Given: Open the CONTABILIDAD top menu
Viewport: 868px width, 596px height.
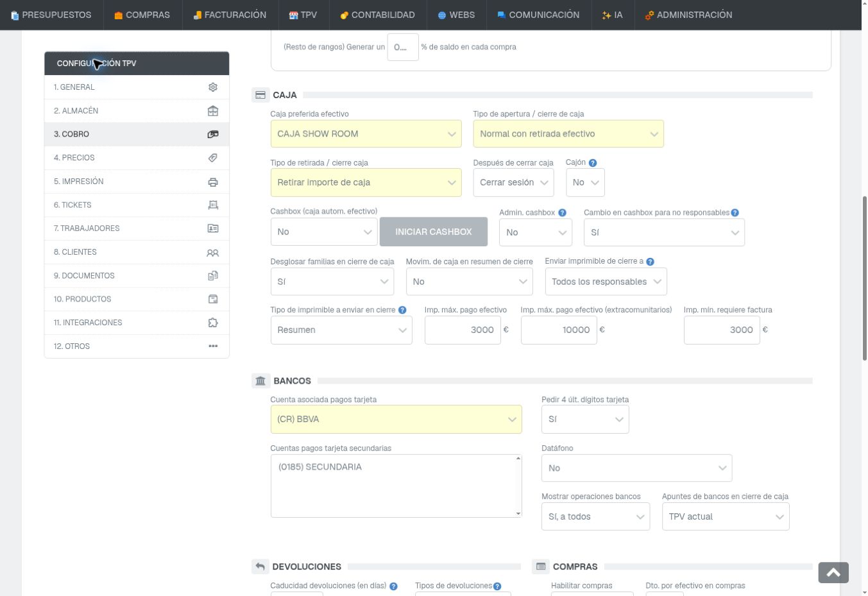Looking at the screenshot, I should pos(377,15).
